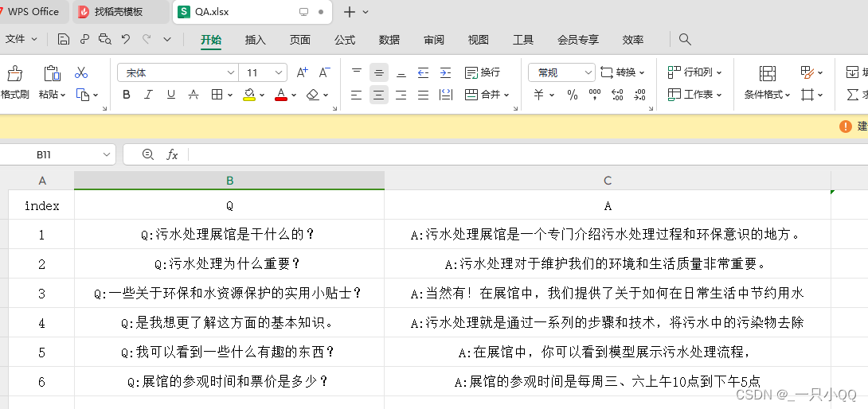The image size is (868, 409).
Task: Click the cell borders grid icon
Action: click(217, 95)
